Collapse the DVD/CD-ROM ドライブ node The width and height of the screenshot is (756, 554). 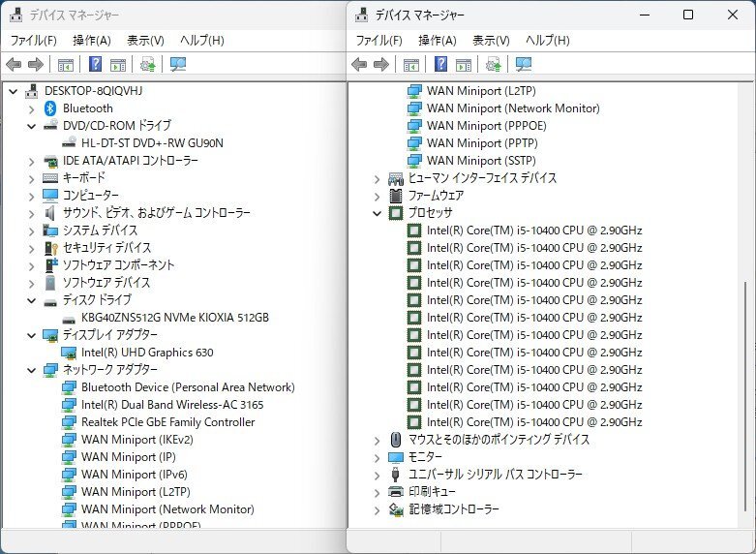[31, 127]
